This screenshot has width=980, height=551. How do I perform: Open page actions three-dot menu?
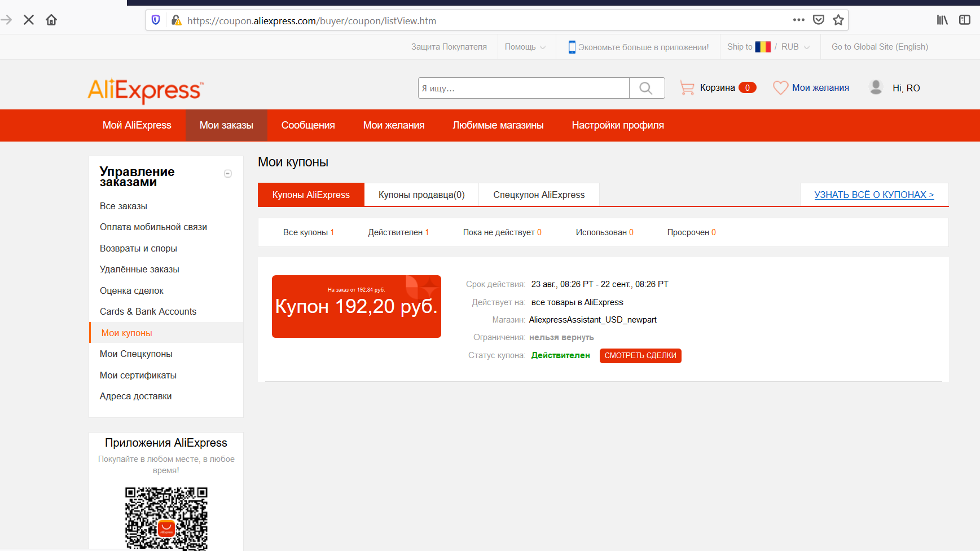pyautogui.click(x=798, y=20)
